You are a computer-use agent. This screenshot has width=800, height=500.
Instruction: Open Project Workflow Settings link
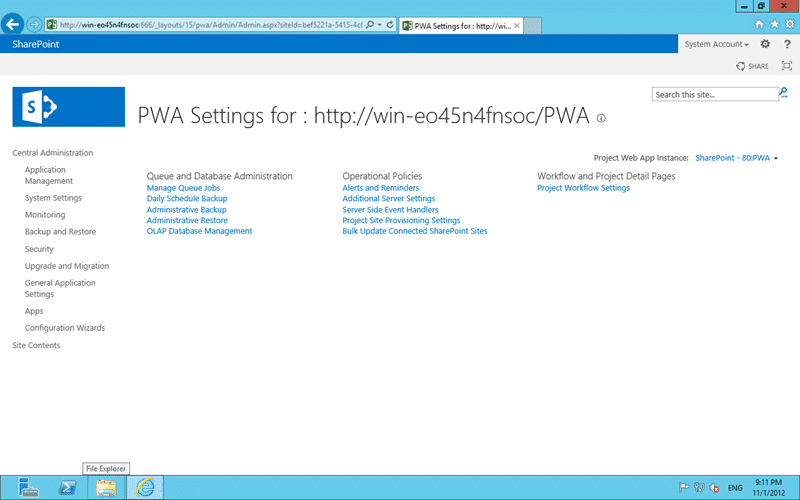coord(584,188)
